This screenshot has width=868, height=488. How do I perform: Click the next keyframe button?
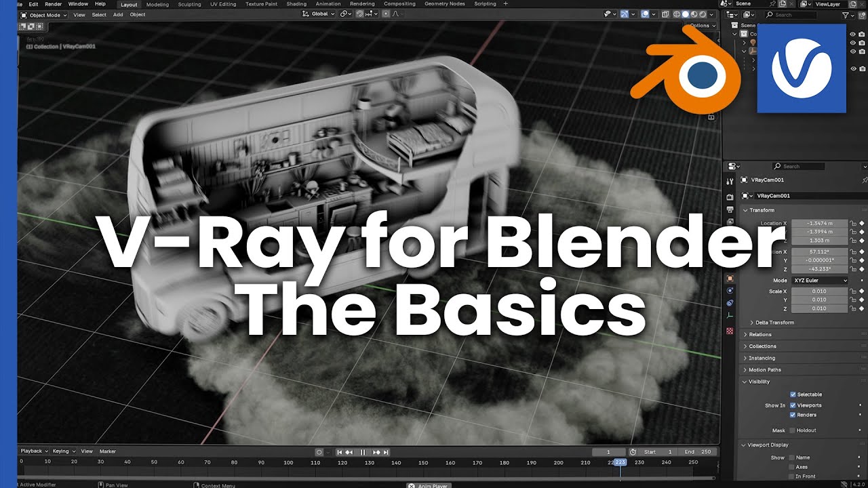tap(376, 452)
